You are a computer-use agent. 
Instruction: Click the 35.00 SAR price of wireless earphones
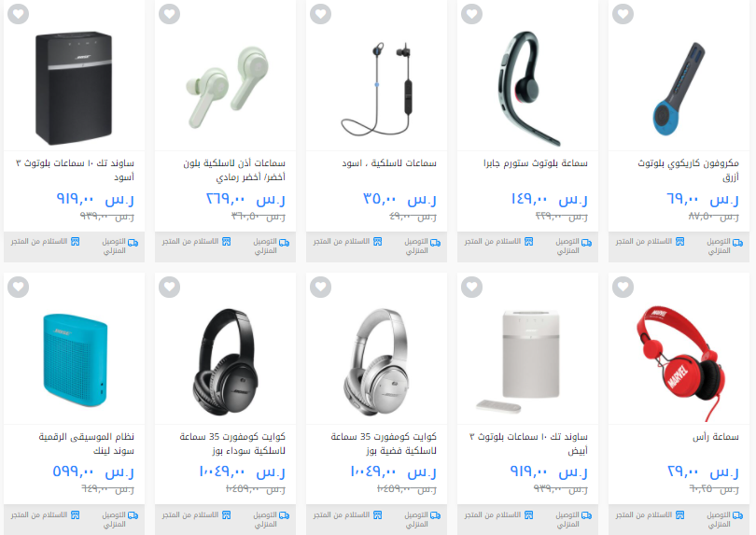tap(399, 199)
